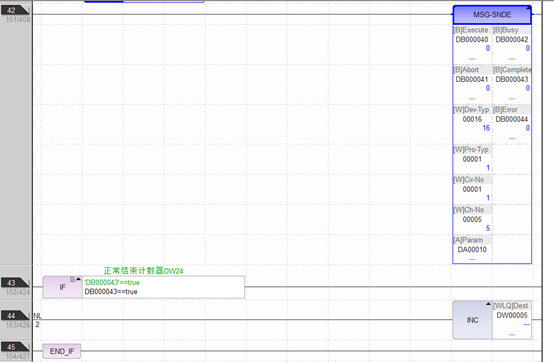Edit the Complete operand DB000043
Screen dimensions: 554x362
click(512, 79)
